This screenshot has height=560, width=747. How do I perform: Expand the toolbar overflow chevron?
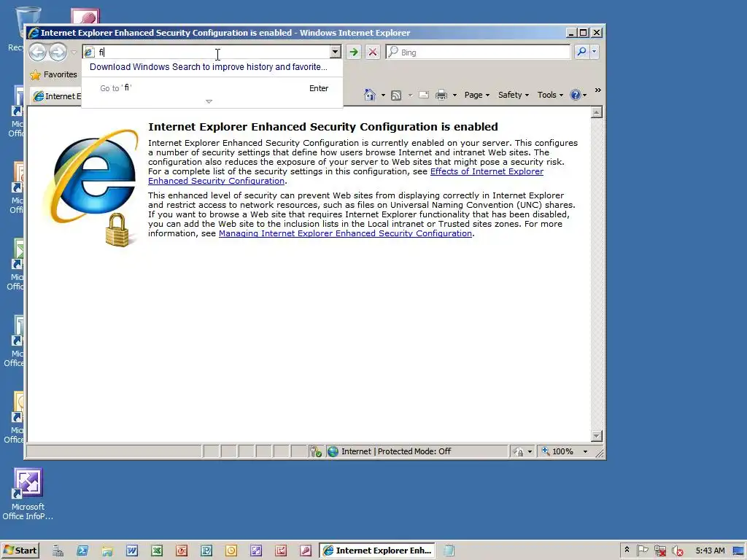pyautogui.click(x=597, y=90)
